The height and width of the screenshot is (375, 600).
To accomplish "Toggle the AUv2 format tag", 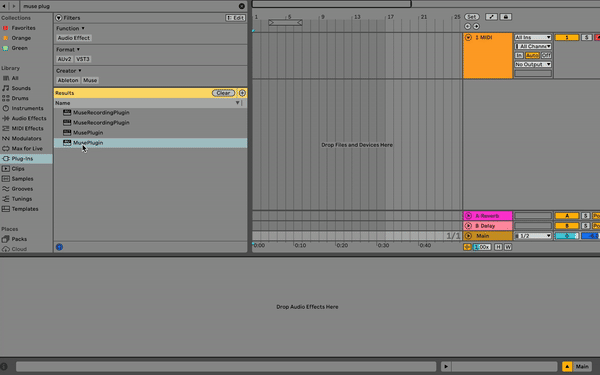I will 64,59.
